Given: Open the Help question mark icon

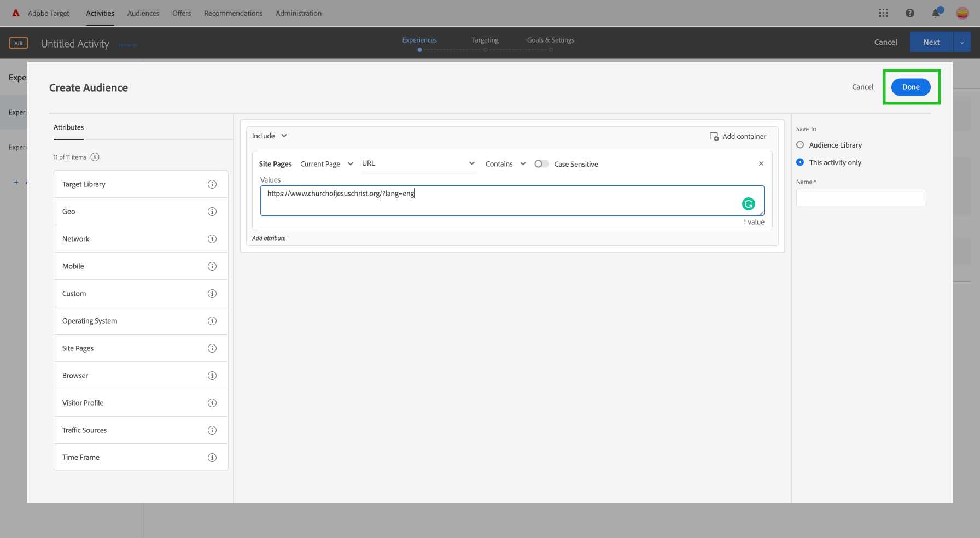Looking at the screenshot, I should click(909, 13).
